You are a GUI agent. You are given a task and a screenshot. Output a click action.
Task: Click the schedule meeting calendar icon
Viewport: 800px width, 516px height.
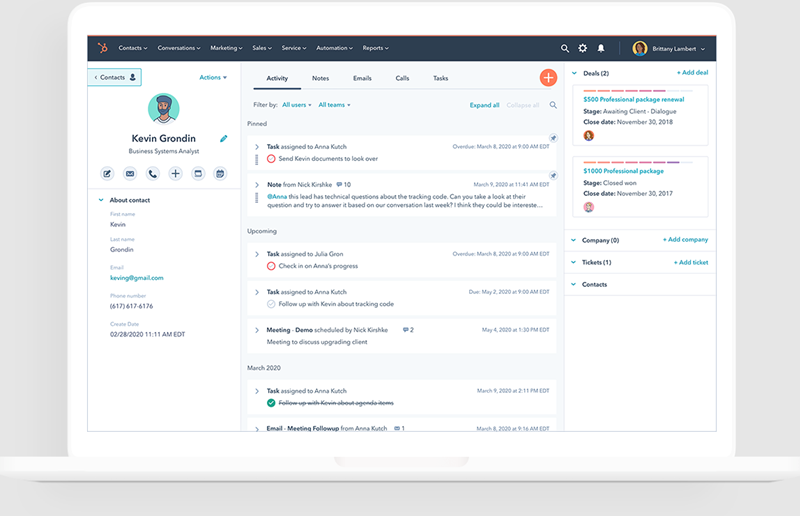point(220,174)
